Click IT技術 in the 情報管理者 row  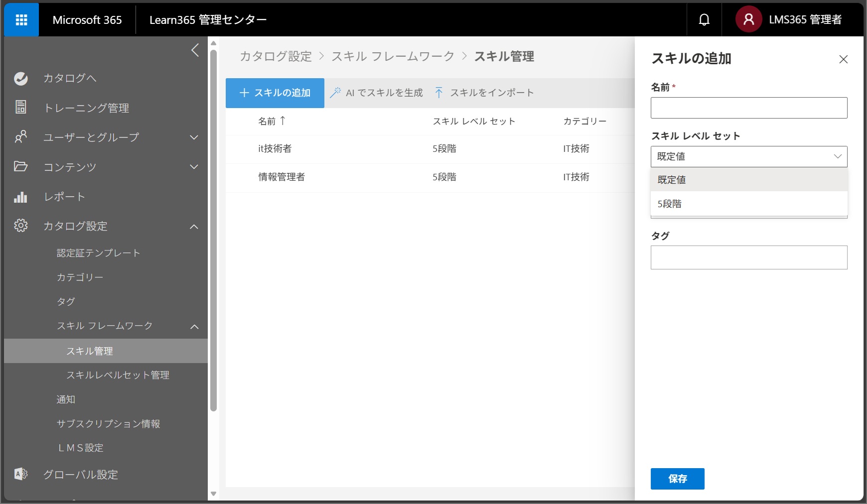point(576,177)
